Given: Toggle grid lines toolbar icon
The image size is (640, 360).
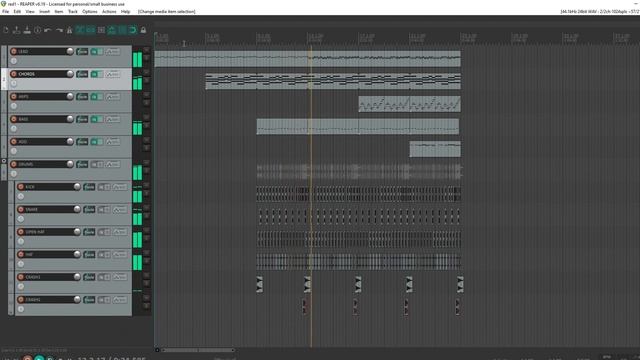Looking at the screenshot, I should click(x=122, y=30).
